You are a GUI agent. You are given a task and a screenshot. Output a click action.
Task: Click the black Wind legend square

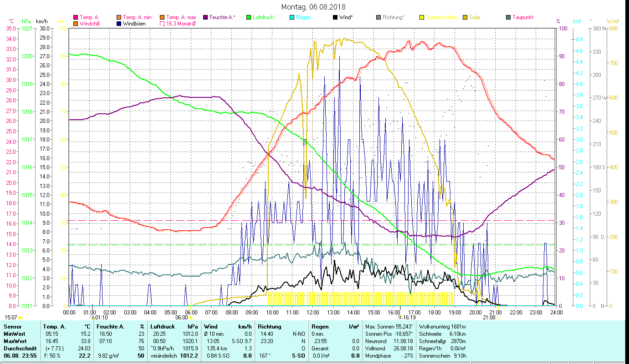pos(335,18)
